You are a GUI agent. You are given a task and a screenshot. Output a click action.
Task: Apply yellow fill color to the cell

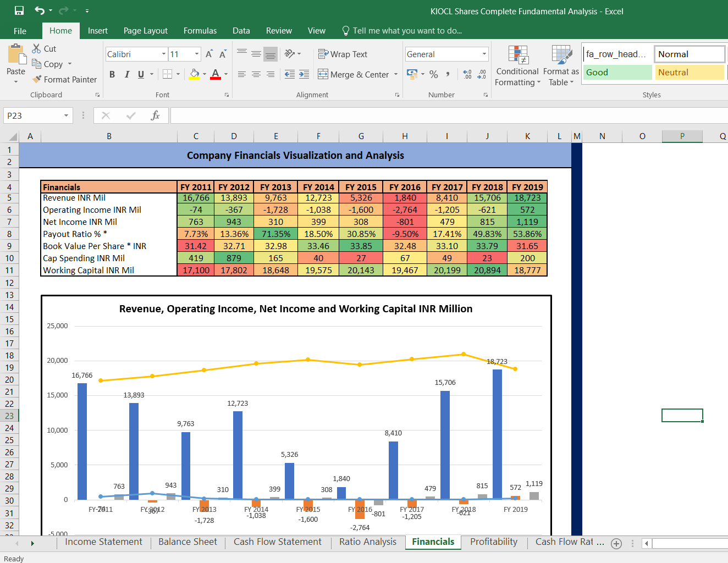[x=195, y=74]
